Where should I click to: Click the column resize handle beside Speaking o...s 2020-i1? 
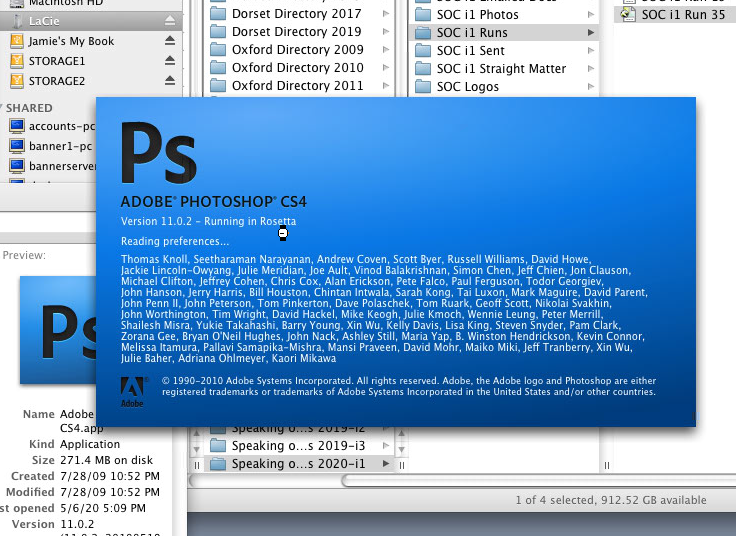(x=402, y=465)
